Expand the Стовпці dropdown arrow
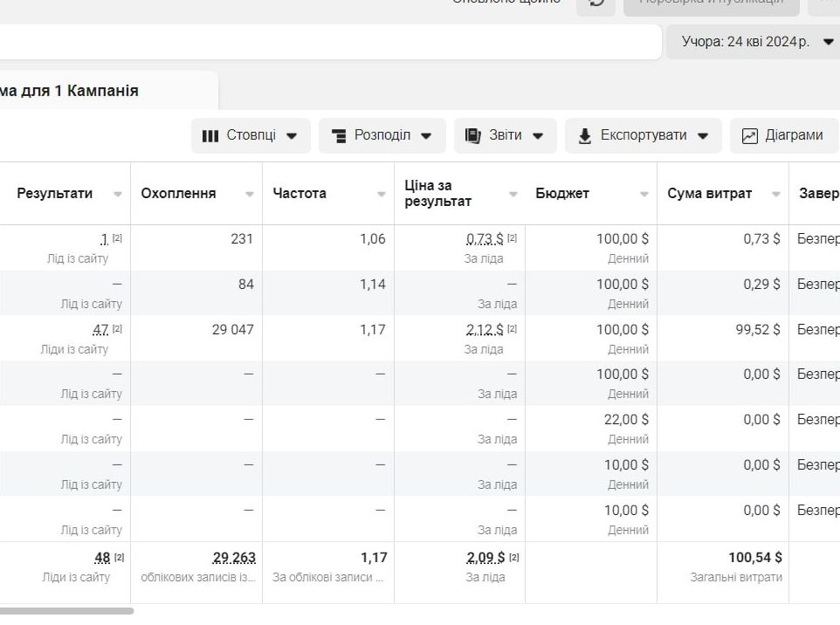The height and width of the screenshot is (625, 840). click(292, 136)
